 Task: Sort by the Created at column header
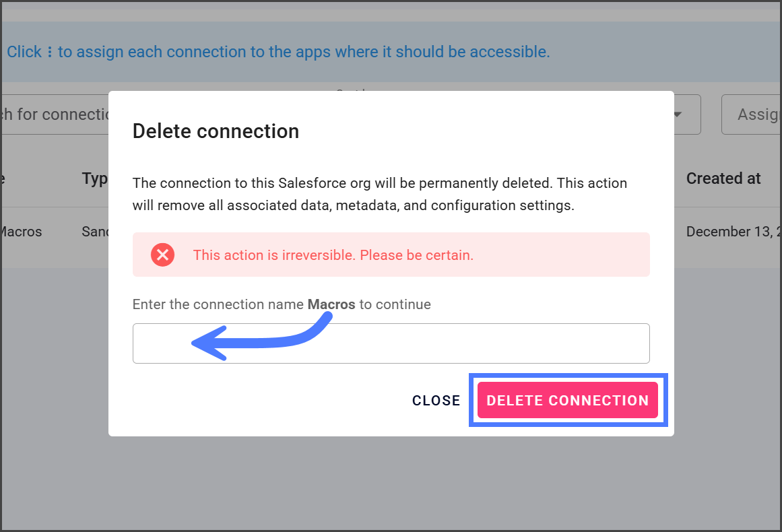[x=723, y=178]
